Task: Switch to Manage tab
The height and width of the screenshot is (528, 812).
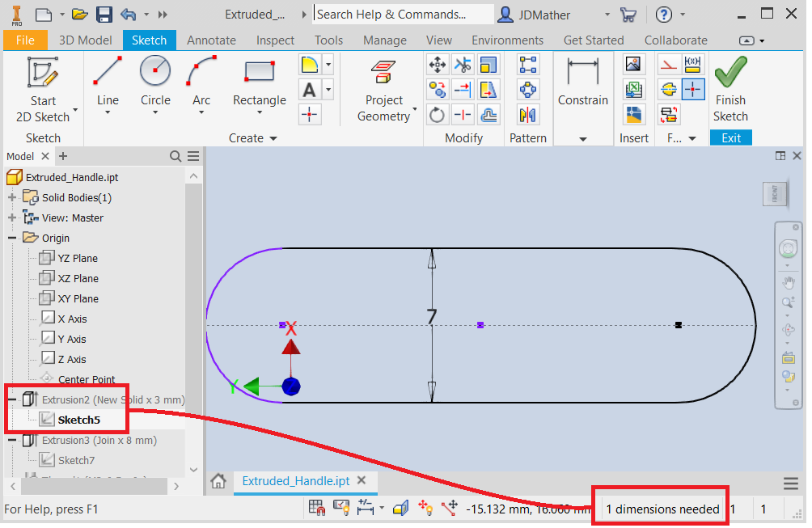Action: tap(385, 40)
